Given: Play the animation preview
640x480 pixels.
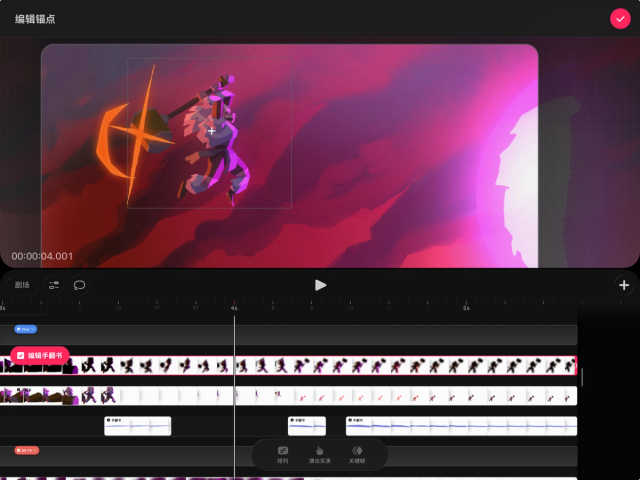Looking at the screenshot, I should (320, 285).
